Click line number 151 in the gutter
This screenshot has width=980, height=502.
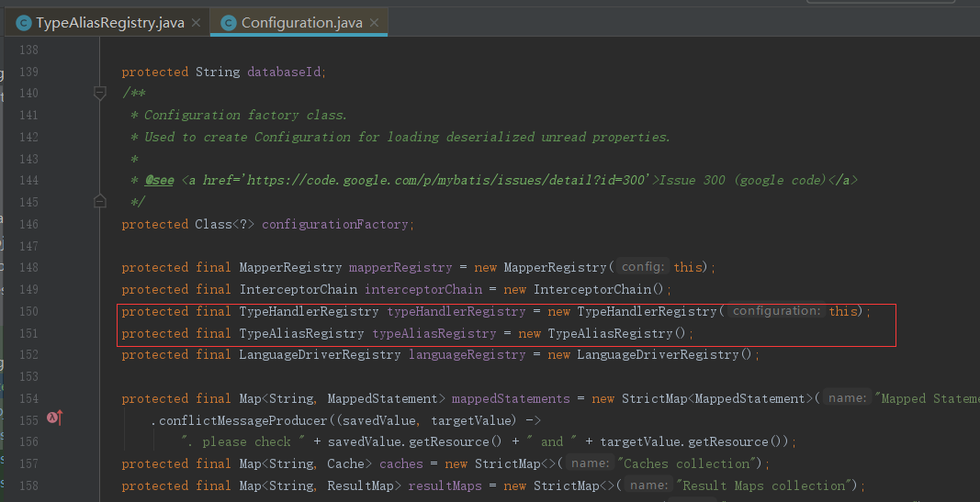(x=28, y=333)
